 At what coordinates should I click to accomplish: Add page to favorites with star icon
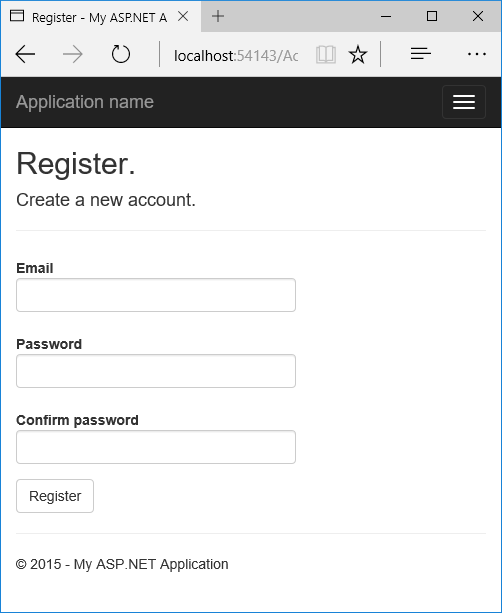coord(358,54)
